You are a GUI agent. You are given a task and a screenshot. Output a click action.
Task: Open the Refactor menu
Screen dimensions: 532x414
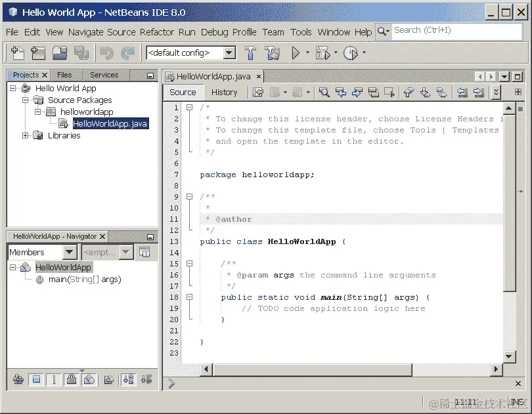(x=156, y=31)
